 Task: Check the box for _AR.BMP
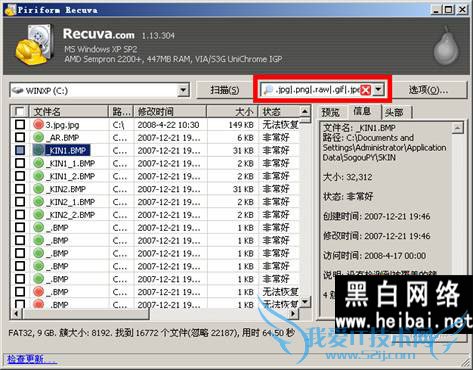tap(20, 137)
